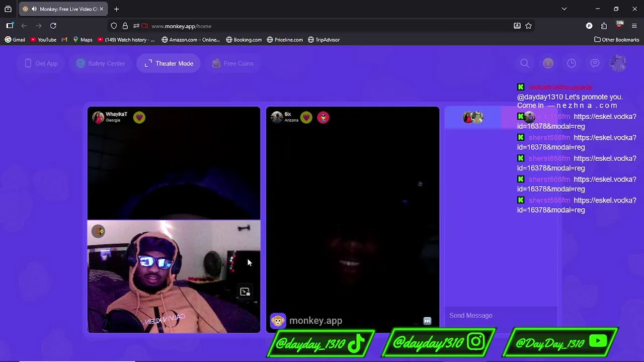Mute the Monkey tab audio

34,9
